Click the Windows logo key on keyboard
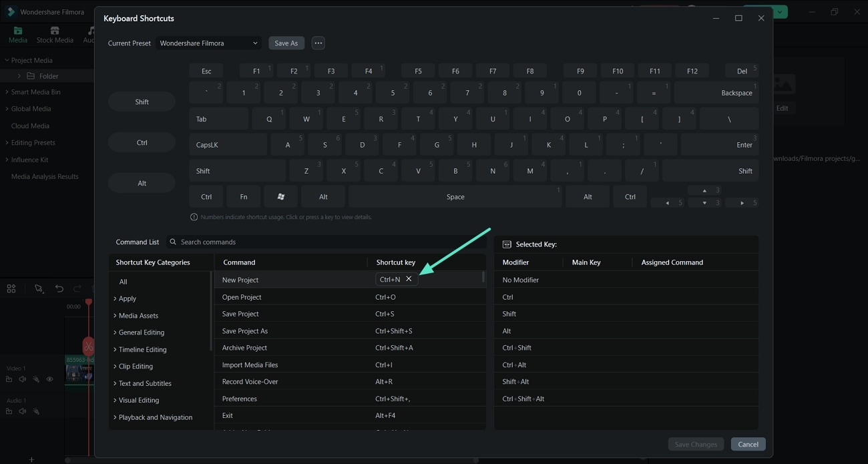The height and width of the screenshot is (464, 868). [281, 197]
